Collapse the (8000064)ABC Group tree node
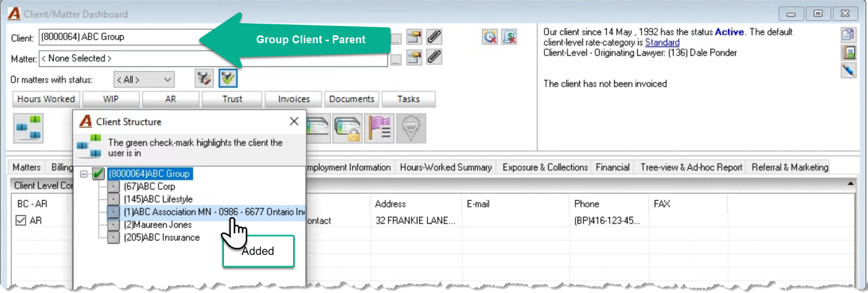The image size is (868, 293). pyautogui.click(x=84, y=173)
